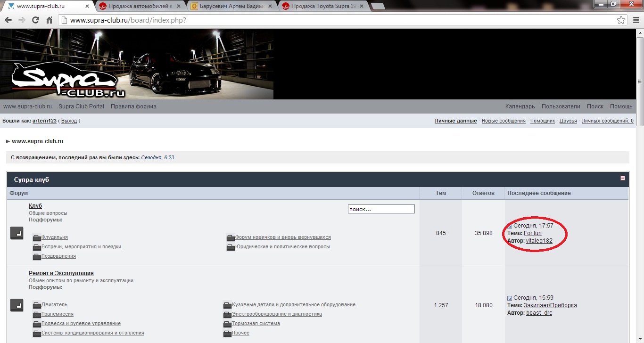Go to last post icon beside Сегодня, 17:57
Image resolution: width=644 pixels, height=343 pixels.
(x=510, y=226)
